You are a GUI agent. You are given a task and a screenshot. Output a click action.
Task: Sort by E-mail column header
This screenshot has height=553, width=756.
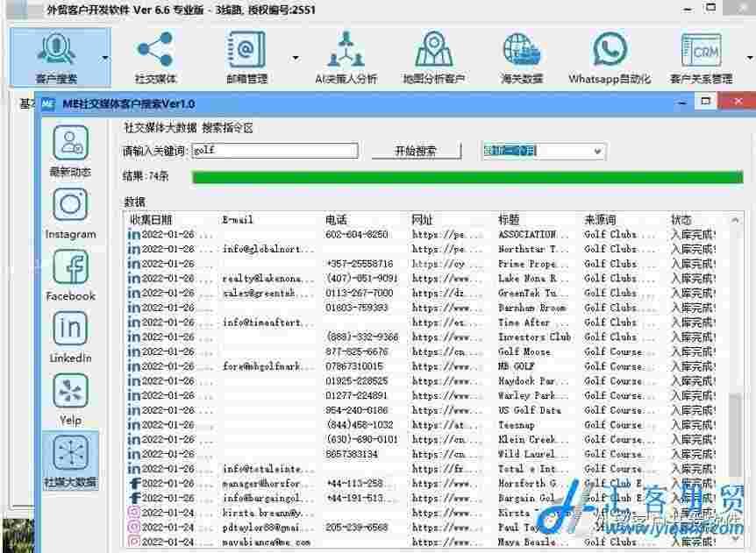coord(237,220)
